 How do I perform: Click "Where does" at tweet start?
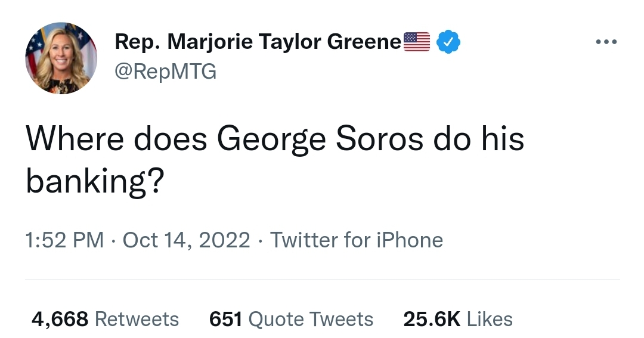pos(116,139)
